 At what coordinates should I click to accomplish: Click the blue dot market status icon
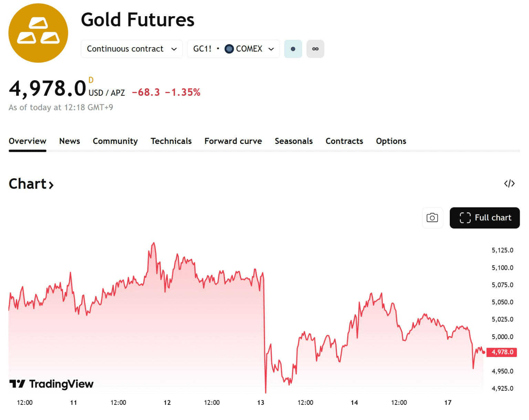pyautogui.click(x=293, y=49)
